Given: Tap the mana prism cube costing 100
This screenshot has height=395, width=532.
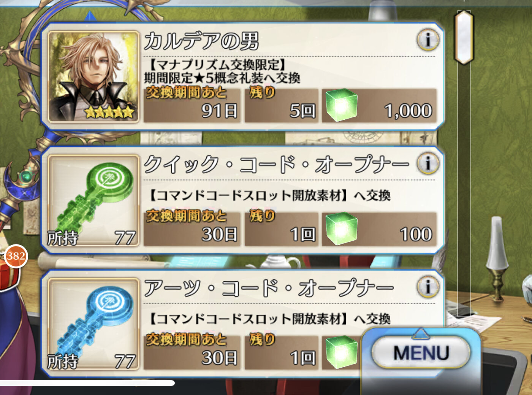Looking at the screenshot, I should [x=341, y=228].
